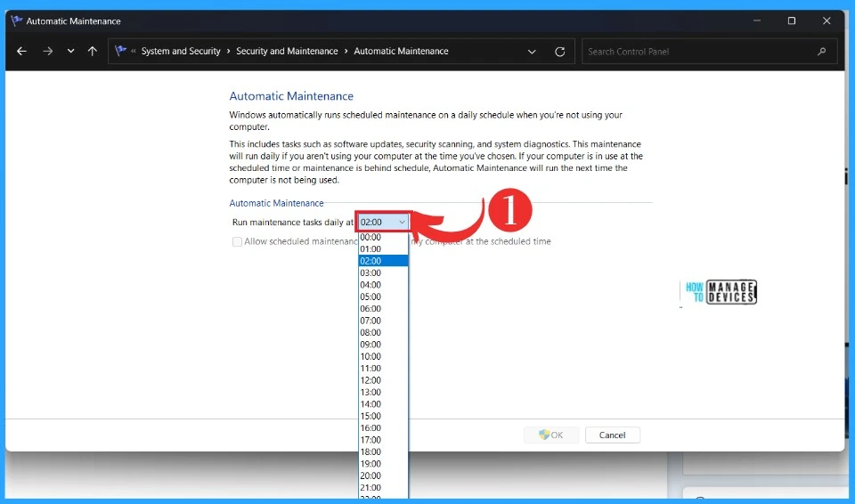This screenshot has width=855, height=504.
Task: Select 07:00 in the time list
Action: 383,321
